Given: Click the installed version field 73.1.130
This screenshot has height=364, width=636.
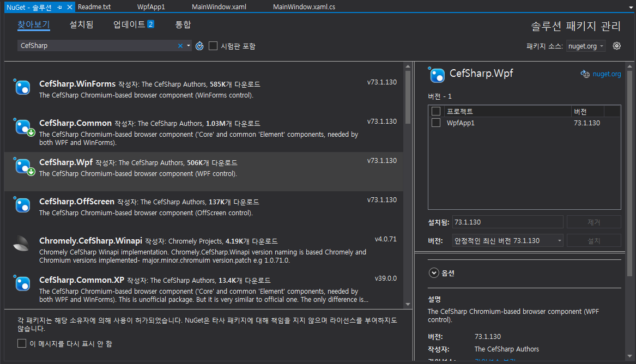Looking at the screenshot, I should point(508,222).
